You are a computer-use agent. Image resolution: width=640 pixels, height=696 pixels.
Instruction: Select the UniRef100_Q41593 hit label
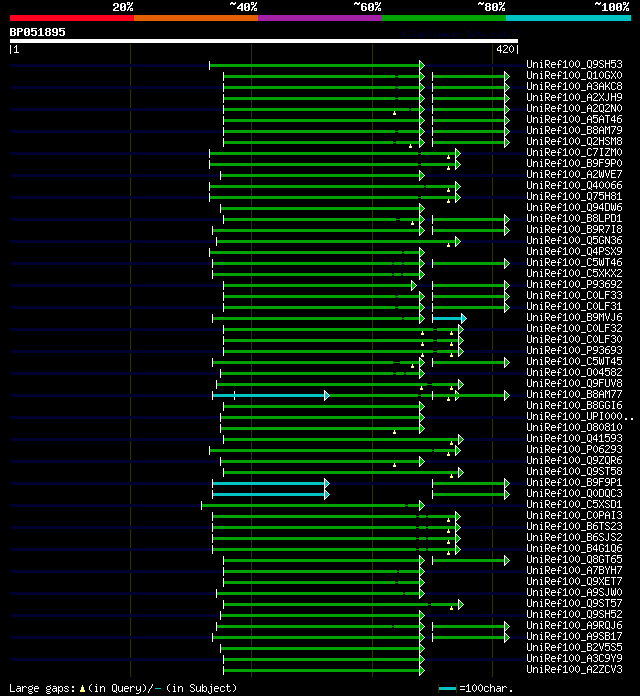[574, 439]
